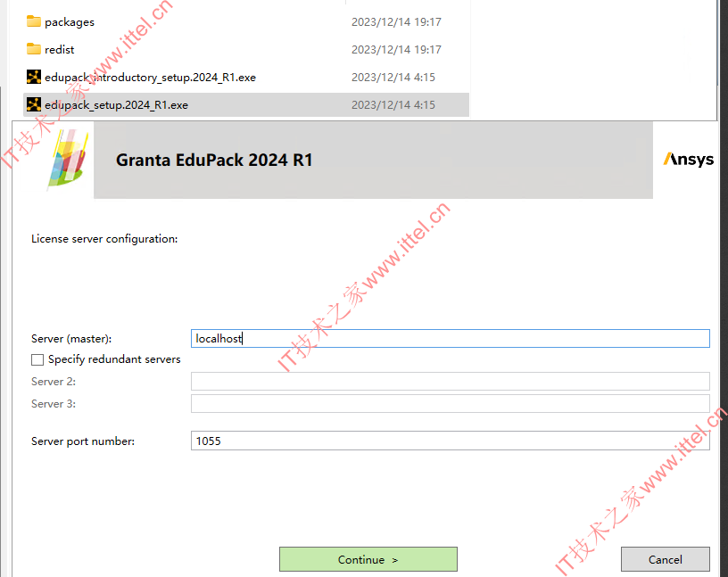Click the packages folder icon
Image resolution: width=728 pixels, height=577 pixels.
[33, 21]
